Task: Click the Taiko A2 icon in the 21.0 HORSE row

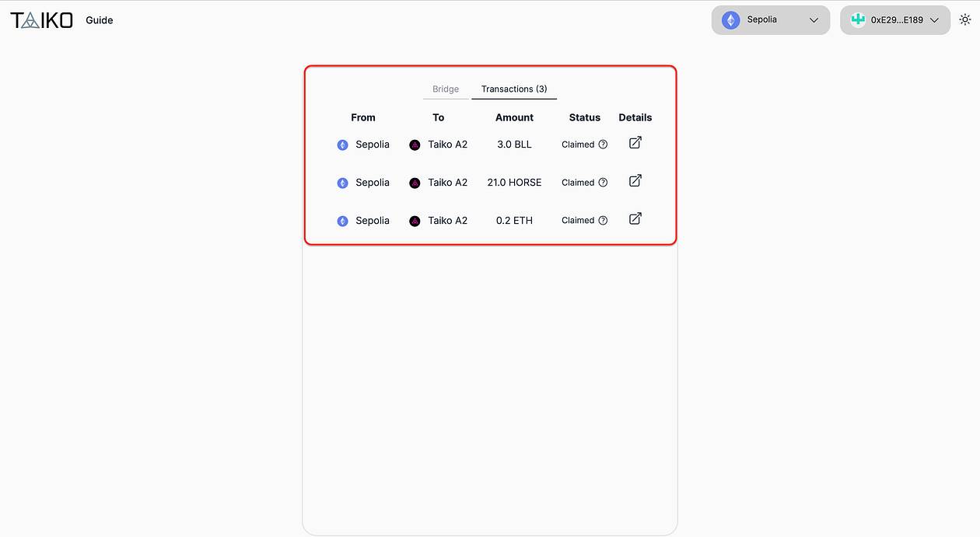Action: tap(415, 183)
